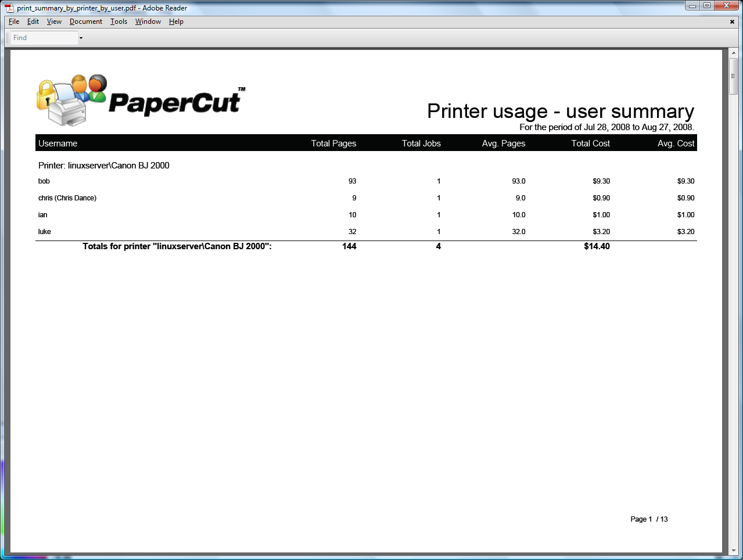Click the Total Pages column header
The image size is (743, 560).
[x=333, y=143]
